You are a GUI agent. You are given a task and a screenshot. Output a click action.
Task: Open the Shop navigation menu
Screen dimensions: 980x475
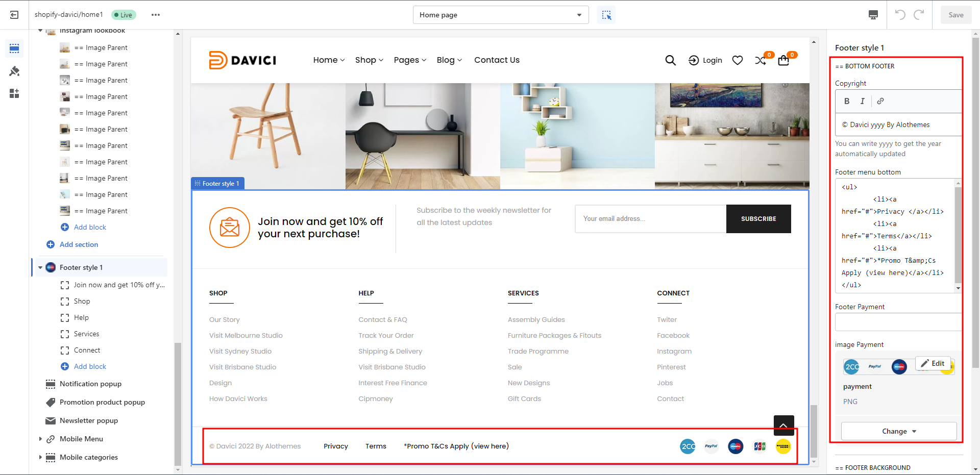point(369,60)
